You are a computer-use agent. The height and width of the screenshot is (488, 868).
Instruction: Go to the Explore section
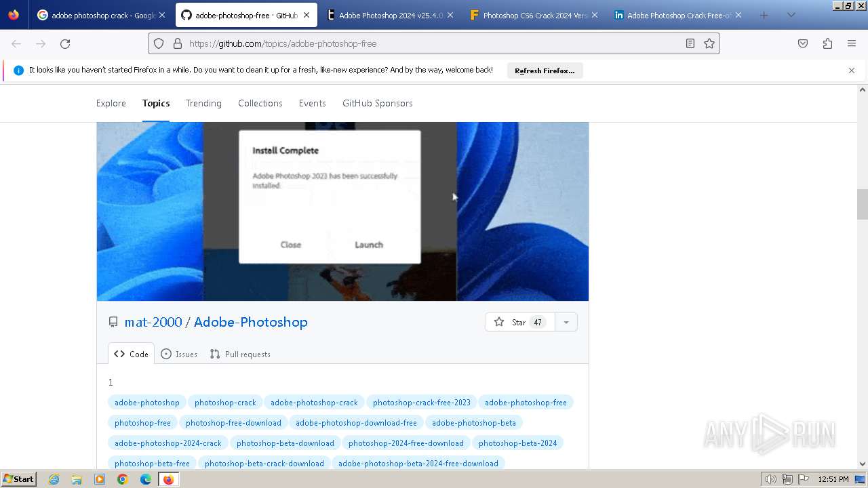click(111, 103)
